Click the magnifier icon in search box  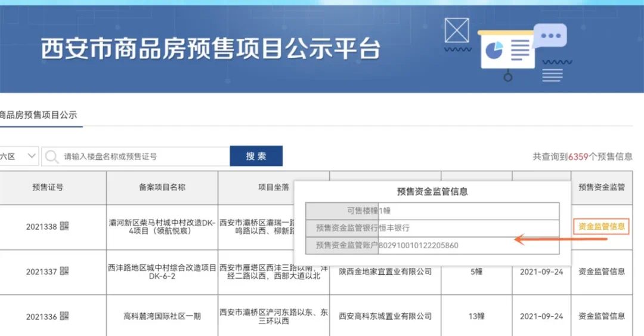point(52,157)
